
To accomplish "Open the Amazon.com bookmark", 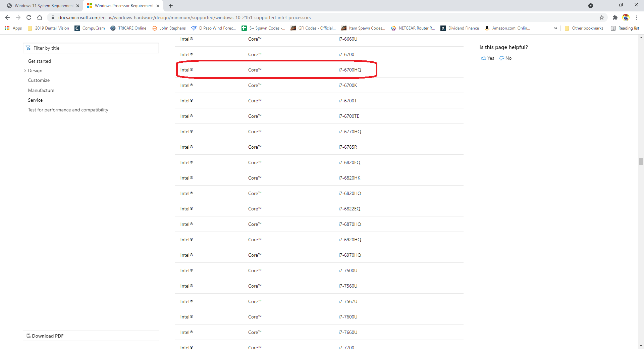I will pos(507,28).
